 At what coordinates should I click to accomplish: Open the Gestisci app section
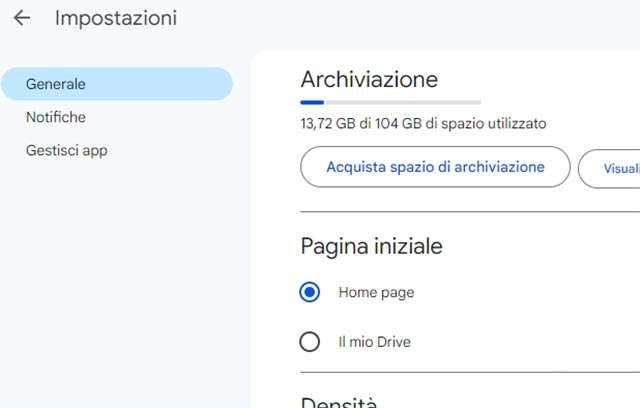(x=67, y=151)
